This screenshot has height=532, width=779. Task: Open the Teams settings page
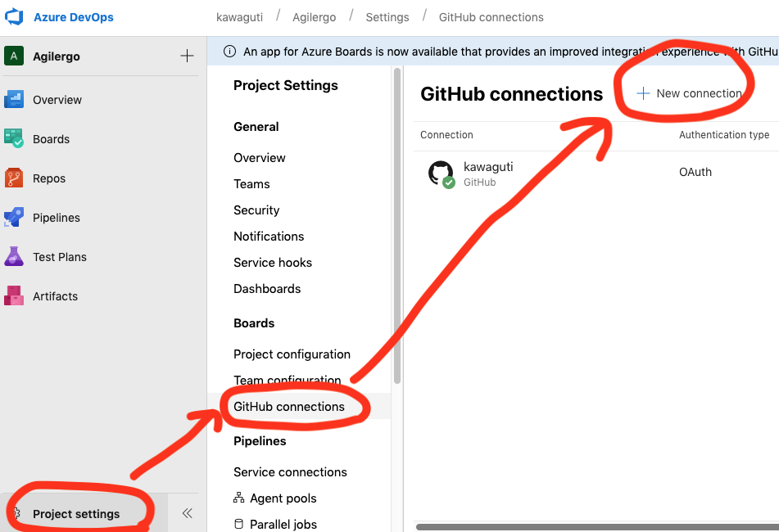[x=251, y=184]
